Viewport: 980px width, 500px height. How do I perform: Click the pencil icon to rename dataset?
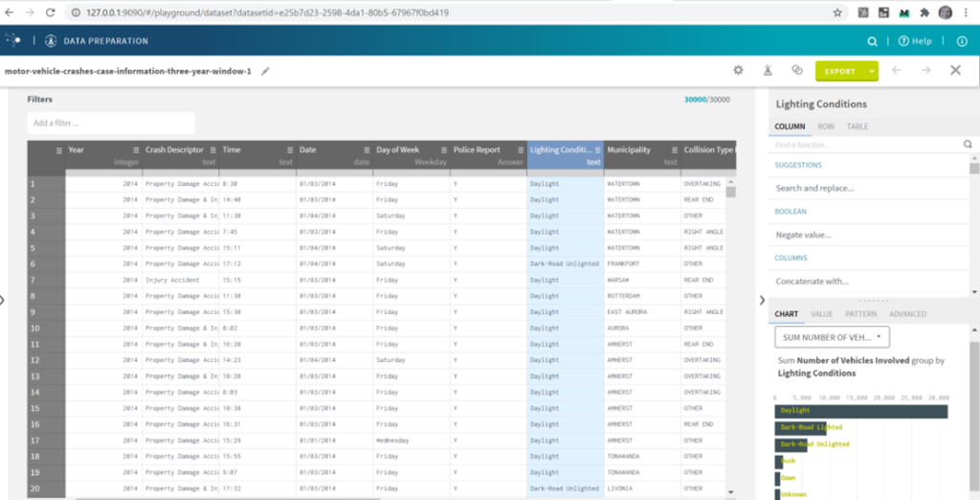point(265,71)
